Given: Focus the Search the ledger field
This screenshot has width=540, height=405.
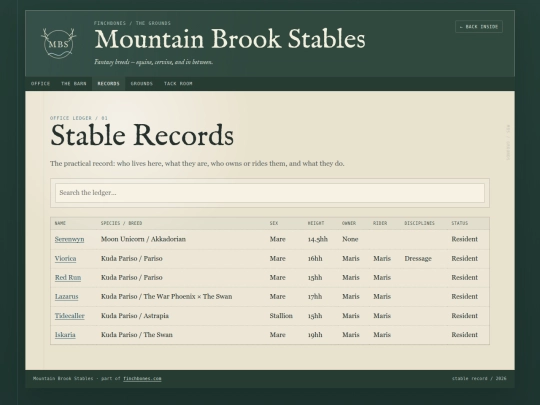Looking at the screenshot, I should (x=270, y=193).
